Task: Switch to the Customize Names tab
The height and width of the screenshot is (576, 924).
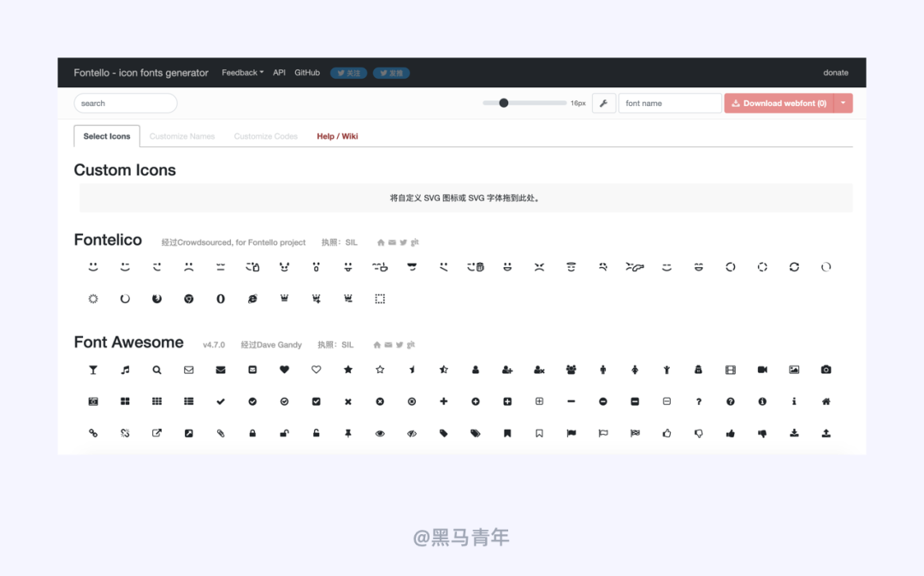Action: click(x=182, y=136)
